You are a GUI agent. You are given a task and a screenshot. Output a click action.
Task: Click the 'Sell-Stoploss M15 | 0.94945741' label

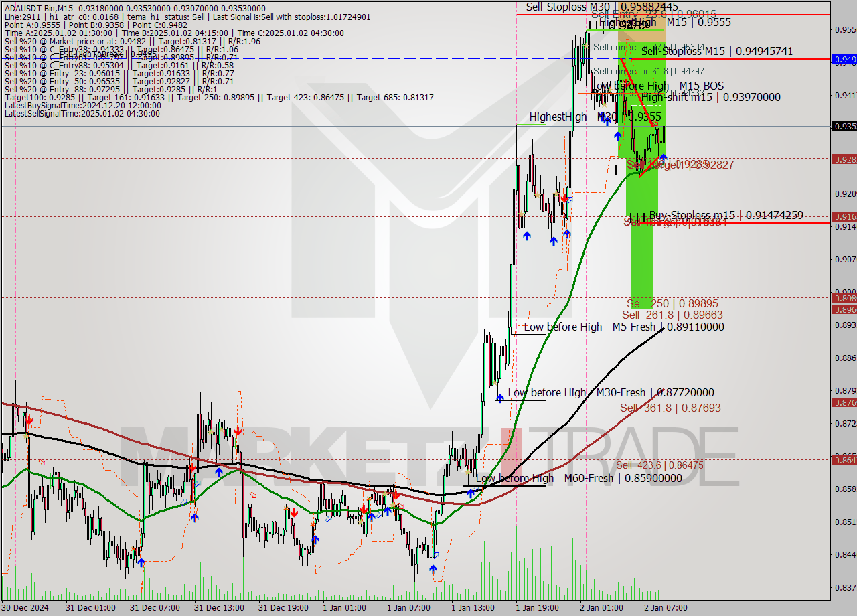(x=717, y=51)
